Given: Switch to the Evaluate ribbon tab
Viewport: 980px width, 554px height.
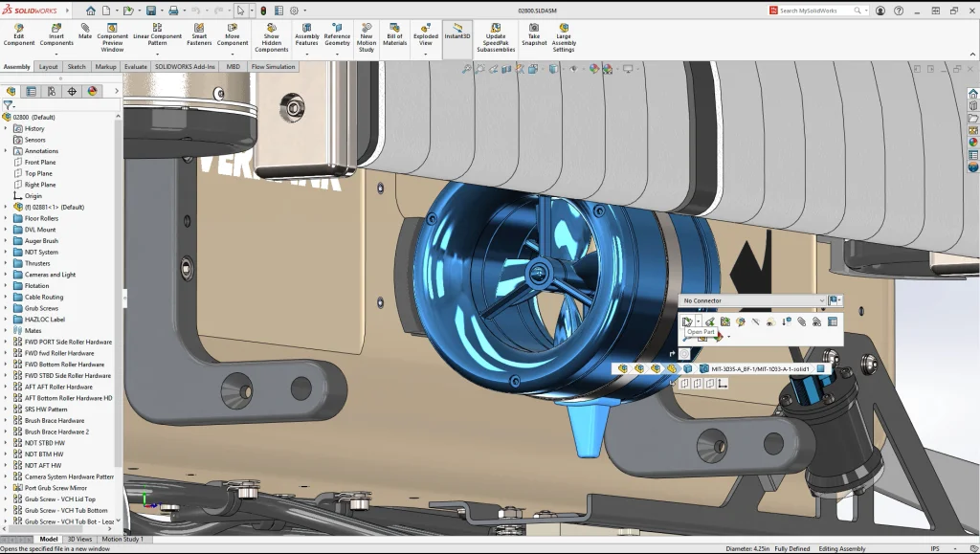Looking at the screenshot, I should (135, 67).
